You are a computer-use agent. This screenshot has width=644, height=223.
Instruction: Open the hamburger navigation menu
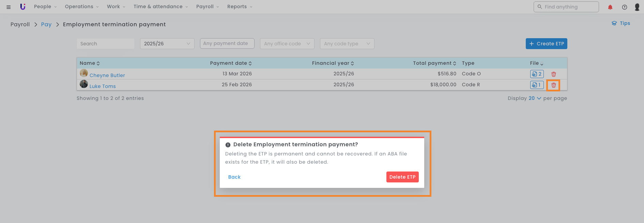[x=9, y=7]
